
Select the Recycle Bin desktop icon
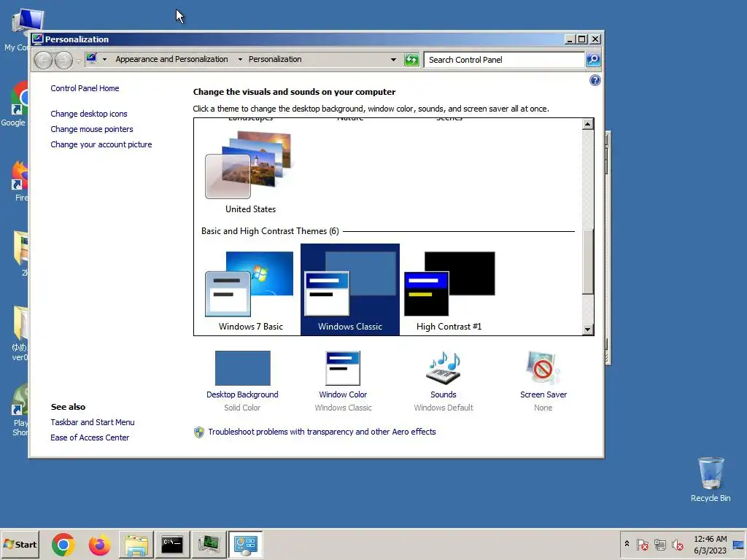pyautogui.click(x=711, y=480)
